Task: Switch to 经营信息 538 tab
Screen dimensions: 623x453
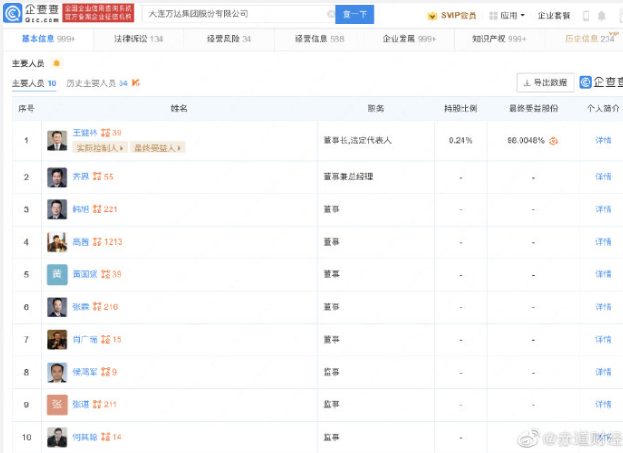Action: 319,39
